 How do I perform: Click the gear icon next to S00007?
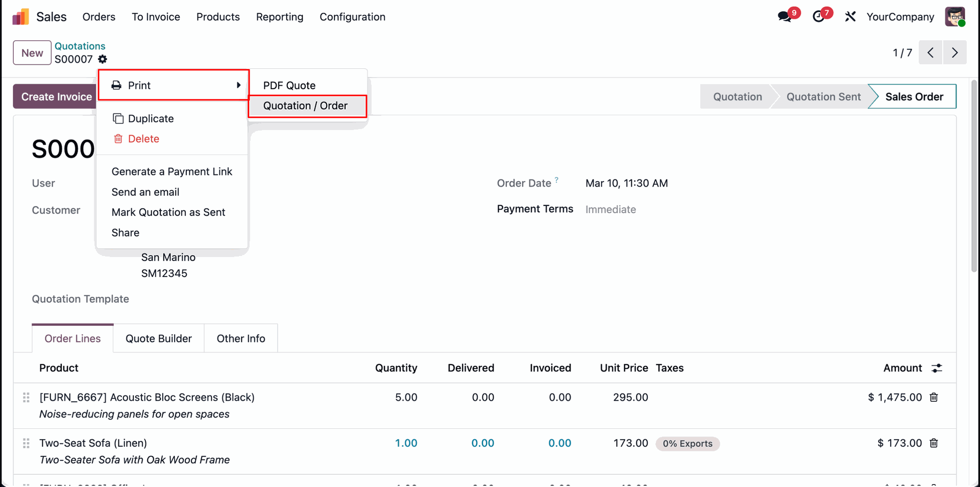click(103, 59)
